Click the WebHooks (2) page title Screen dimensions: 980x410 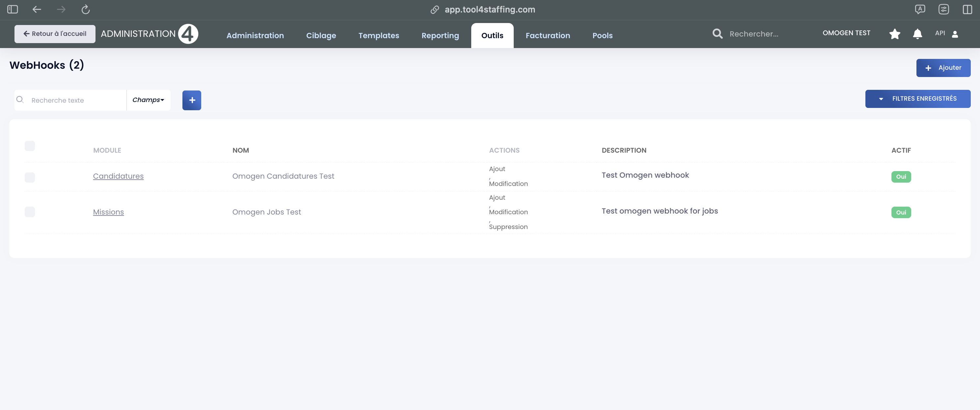pyautogui.click(x=47, y=65)
